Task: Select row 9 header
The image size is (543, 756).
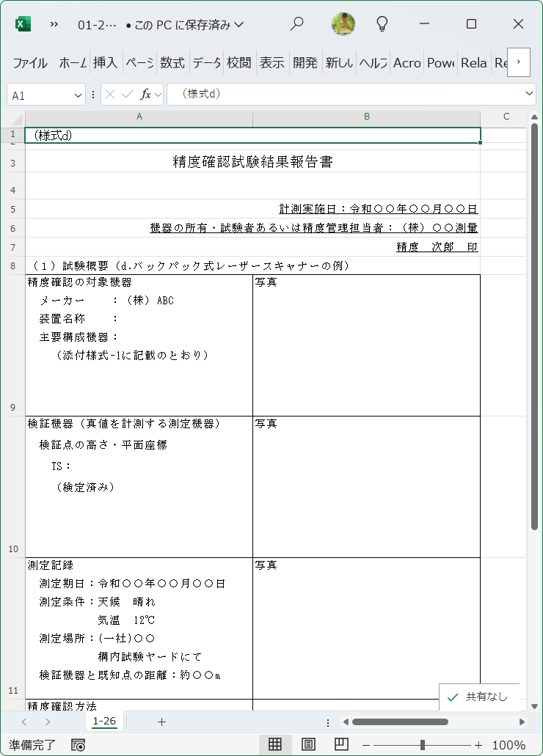Action: [13, 345]
